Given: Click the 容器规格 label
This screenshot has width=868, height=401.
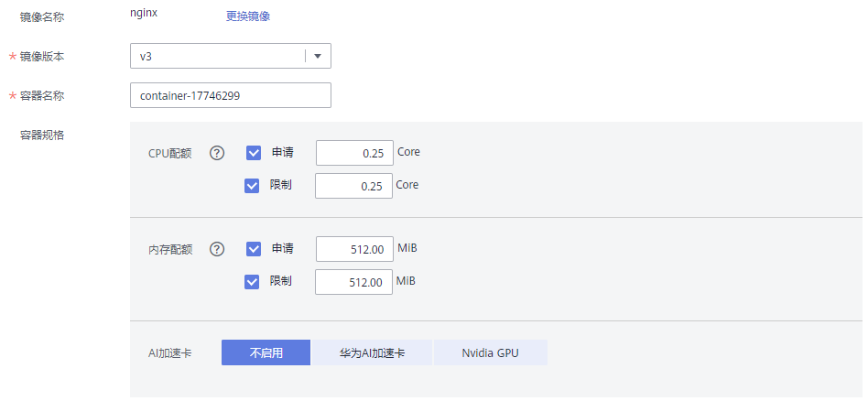Looking at the screenshot, I should (42, 135).
